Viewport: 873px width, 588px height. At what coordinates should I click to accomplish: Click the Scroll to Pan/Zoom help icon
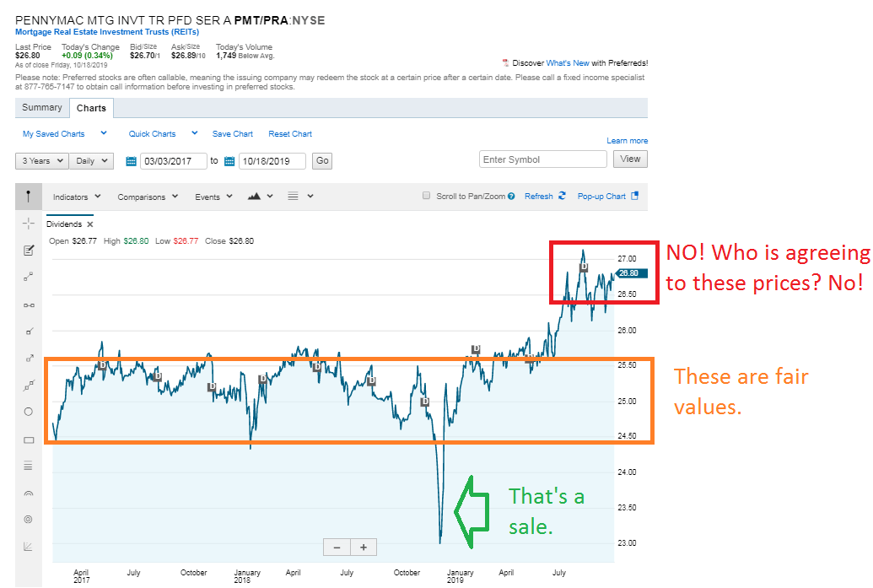pos(511,197)
